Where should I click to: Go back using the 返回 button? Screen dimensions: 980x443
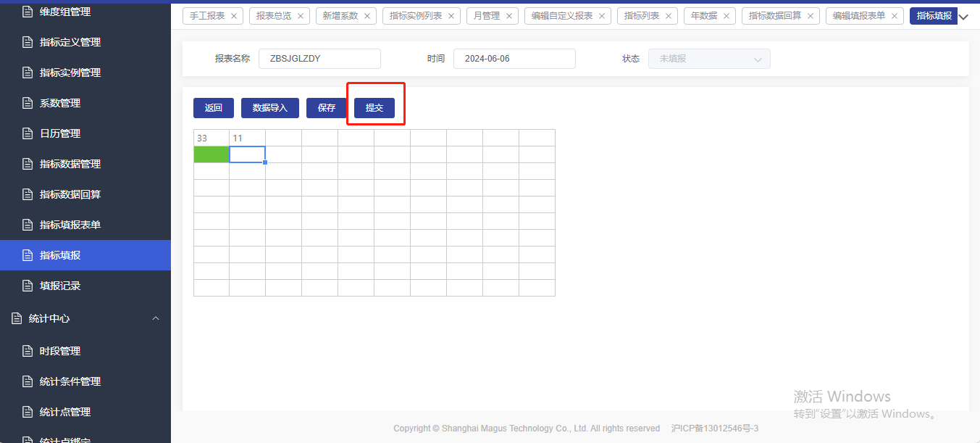[x=214, y=108]
